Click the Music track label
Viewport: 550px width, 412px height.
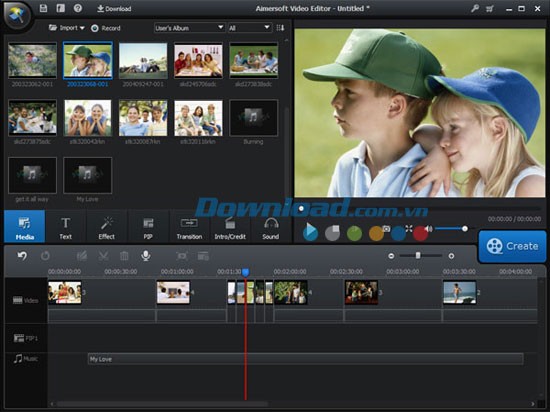pos(25,358)
